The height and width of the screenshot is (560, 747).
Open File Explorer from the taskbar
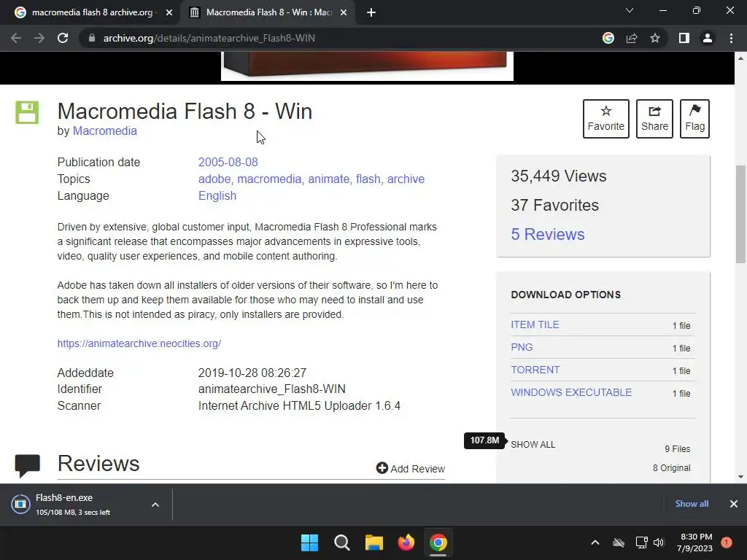(374, 542)
